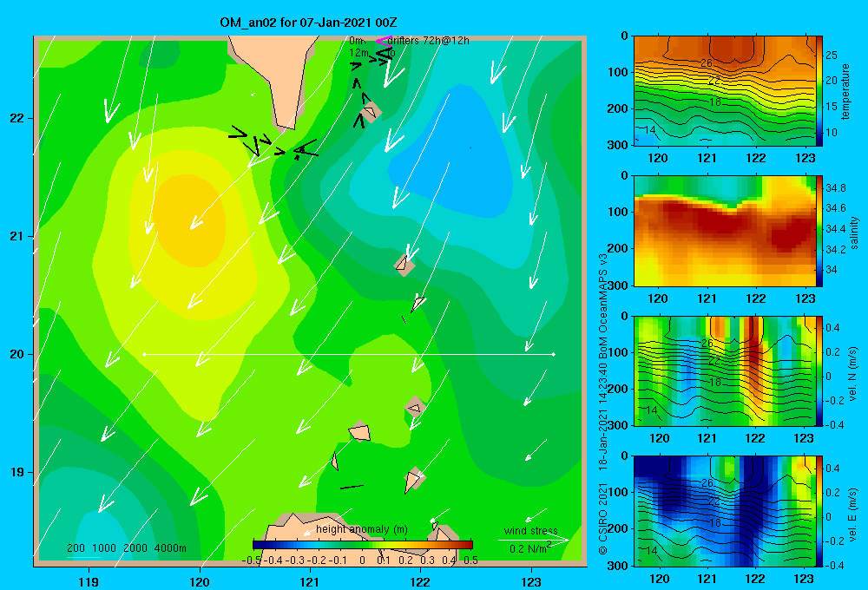Click the salinity color scale bar

coord(819,231)
